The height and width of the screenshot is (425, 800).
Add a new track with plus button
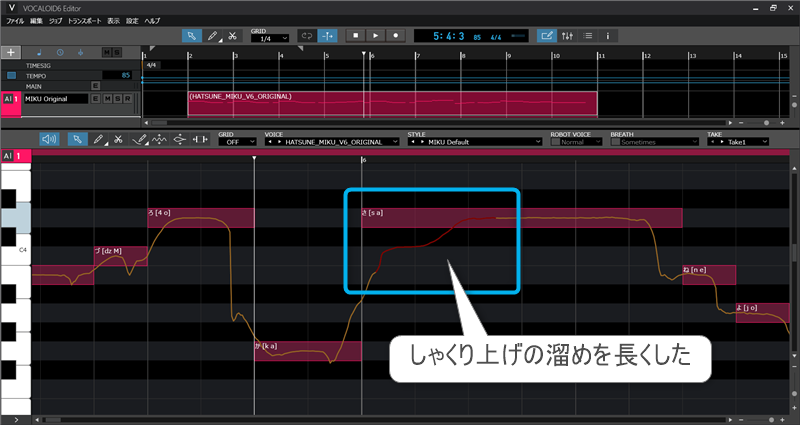pyautogui.click(x=11, y=52)
